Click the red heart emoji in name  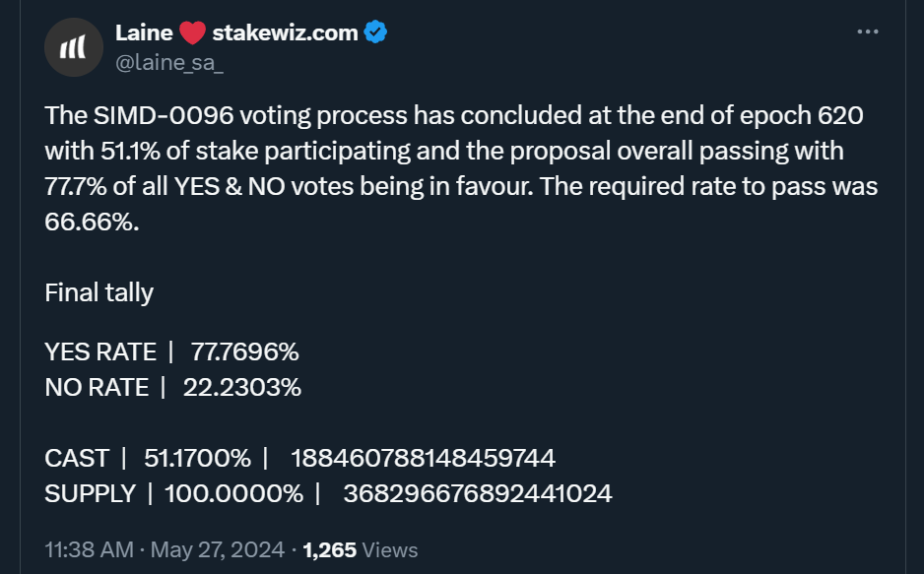(x=192, y=33)
